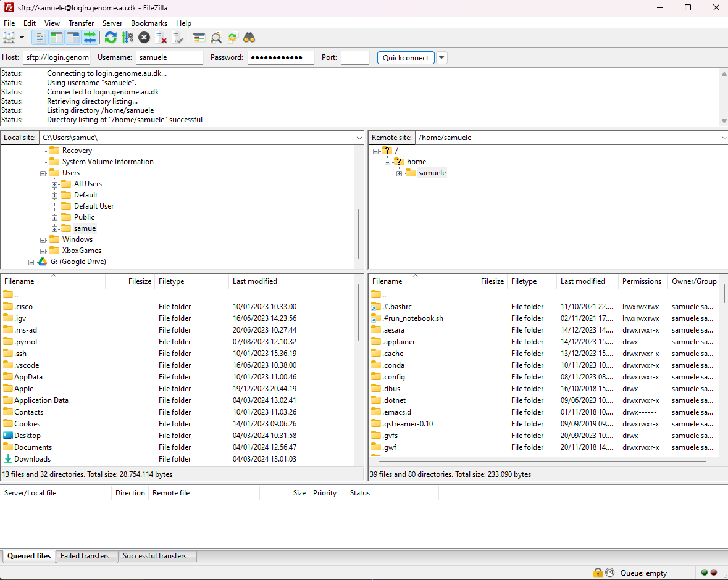The width and height of the screenshot is (728, 580).
Task: Sort local files by Last modified column
Action: point(255,281)
